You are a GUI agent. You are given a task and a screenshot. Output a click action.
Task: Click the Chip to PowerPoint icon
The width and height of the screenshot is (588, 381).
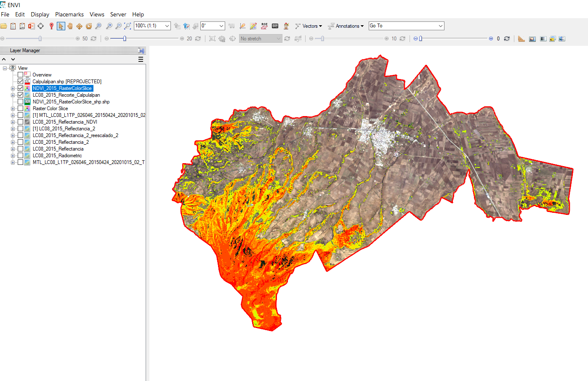pyautogui.click(x=32, y=26)
